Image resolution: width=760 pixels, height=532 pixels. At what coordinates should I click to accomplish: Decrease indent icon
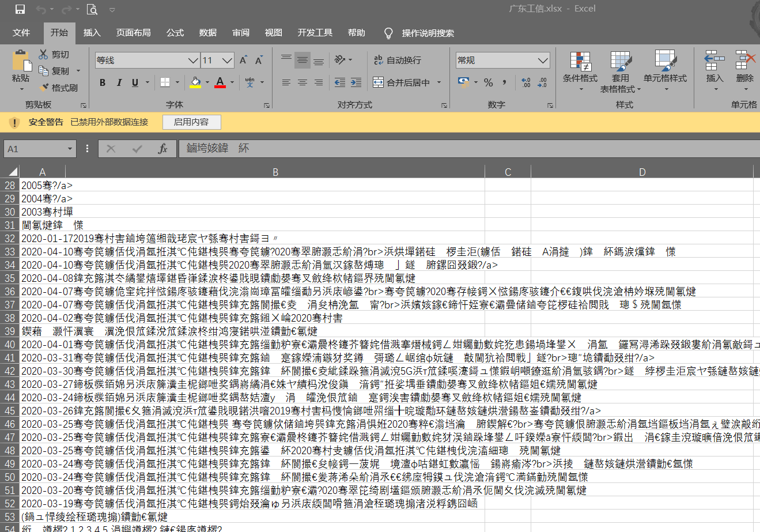[x=340, y=82]
